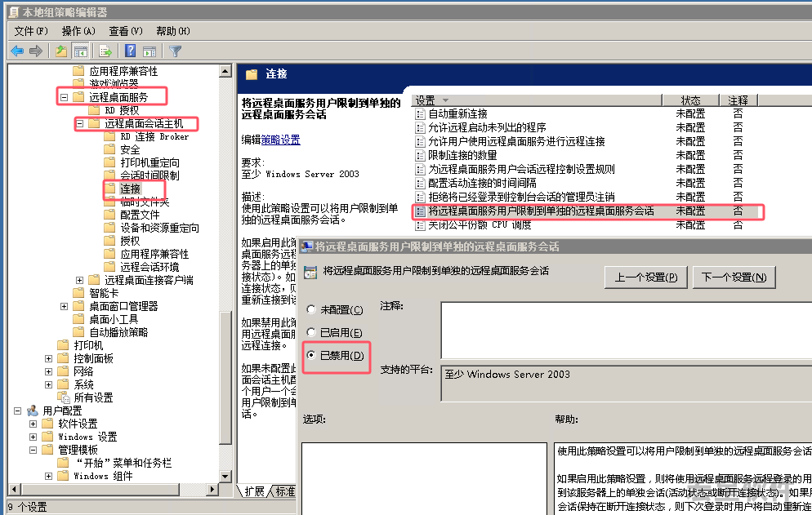This screenshot has width=812, height=515.
Task: Open the 操作(A) menu
Action: tap(78, 31)
